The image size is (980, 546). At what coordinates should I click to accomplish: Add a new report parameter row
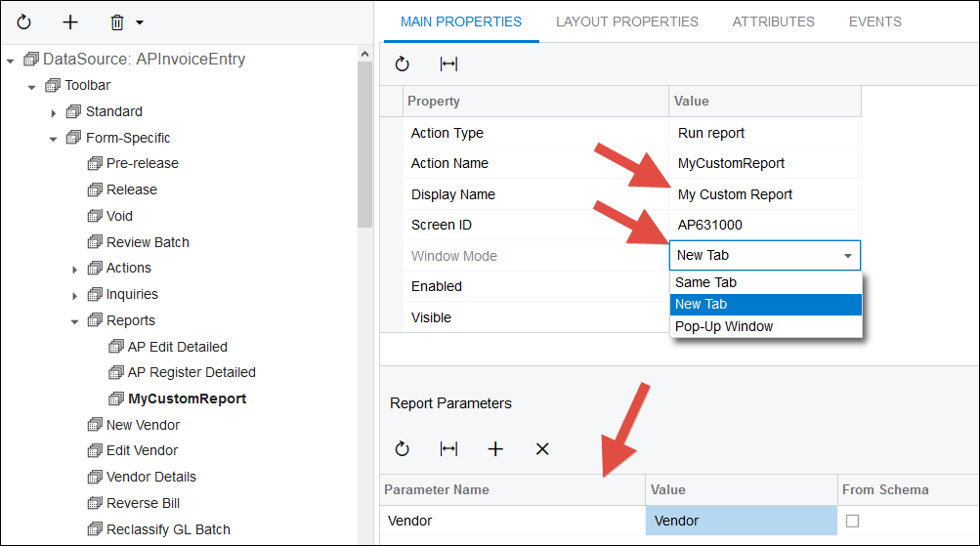(495, 449)
